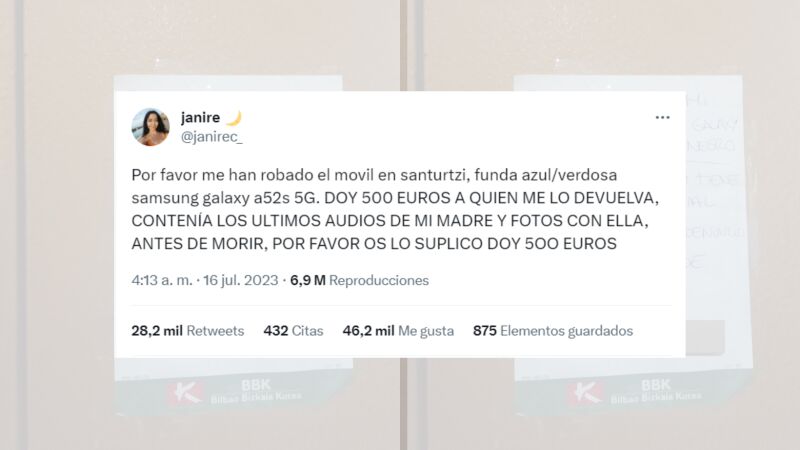Viewport: 800px width, 450px height.
Task: Open the janire display name link
Action: tap(201, 118)
